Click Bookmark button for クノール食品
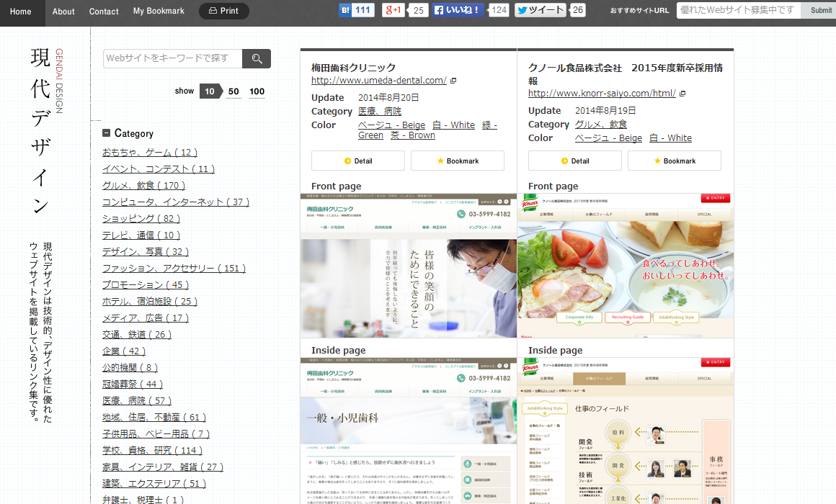The width and height of the screenshot is (836, 504). click(x=675, y=161)
